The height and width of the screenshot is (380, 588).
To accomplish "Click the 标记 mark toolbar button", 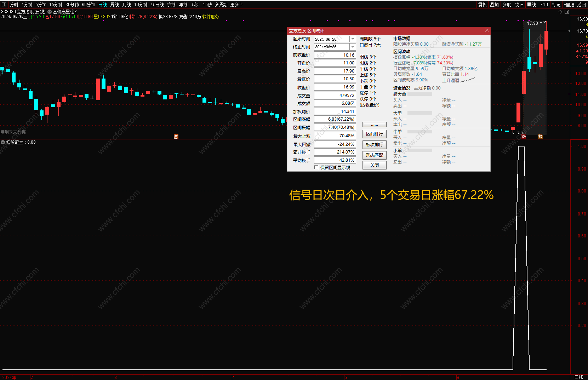I will pos(556,5).
